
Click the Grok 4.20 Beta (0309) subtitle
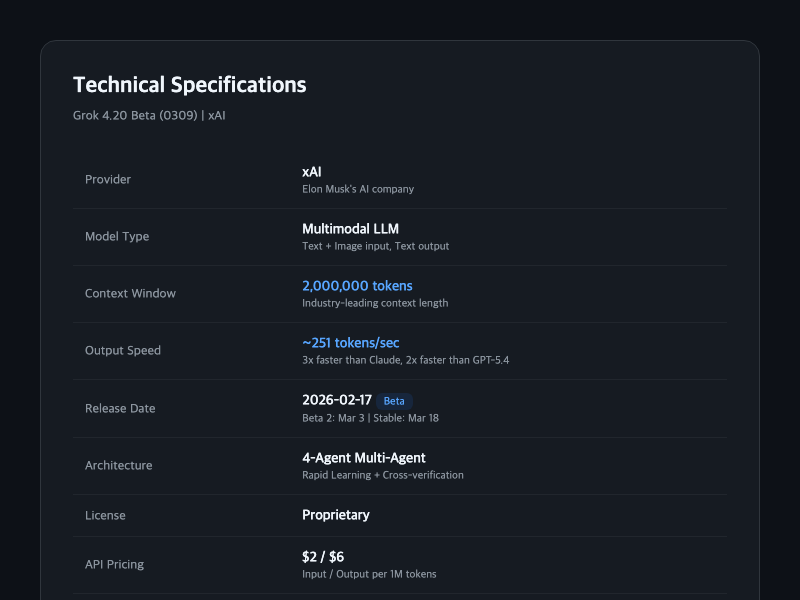coord(149,116)
